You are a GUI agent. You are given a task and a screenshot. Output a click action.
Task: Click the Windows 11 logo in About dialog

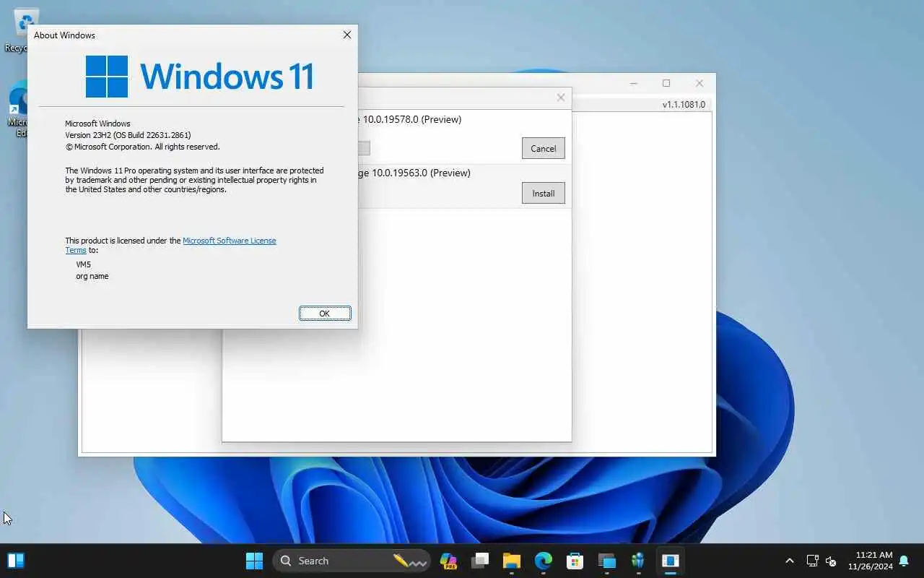[200, 77]
